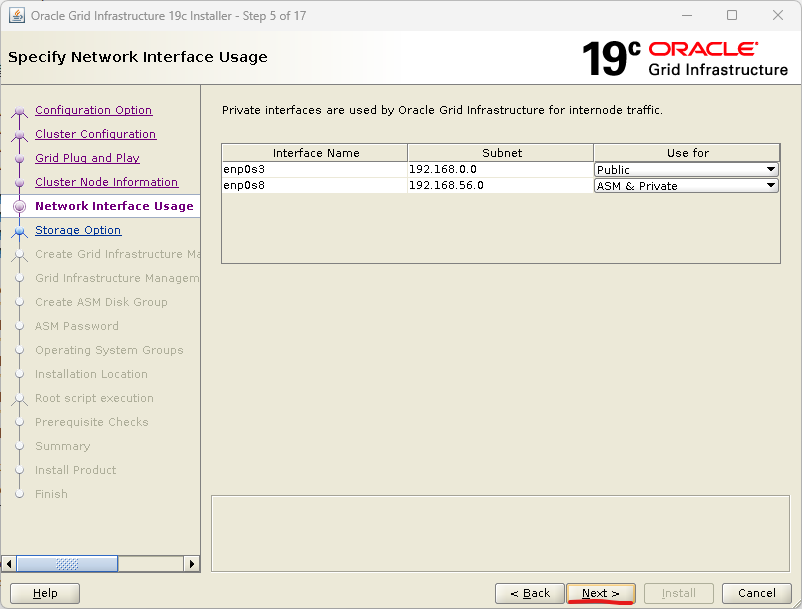
Task: Click the message area at bottom
Action: tap(500, 533)
